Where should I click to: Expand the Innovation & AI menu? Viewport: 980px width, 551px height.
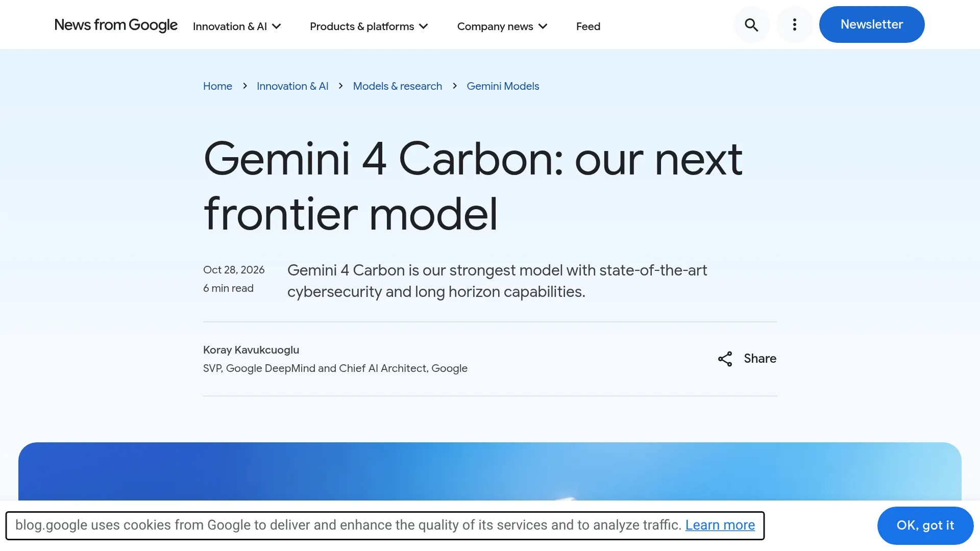click(x=237, y=26)
